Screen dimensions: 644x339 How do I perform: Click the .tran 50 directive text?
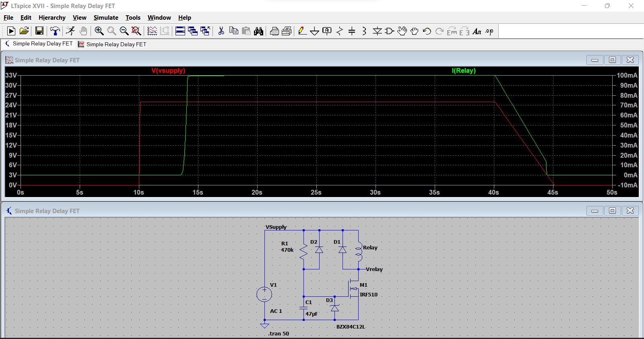click(279, 333)
